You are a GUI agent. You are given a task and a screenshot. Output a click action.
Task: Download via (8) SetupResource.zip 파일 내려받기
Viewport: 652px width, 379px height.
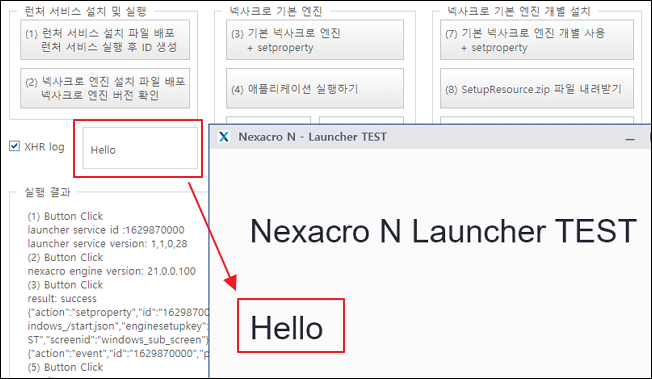pyautogui.click(x=537, y=88)
